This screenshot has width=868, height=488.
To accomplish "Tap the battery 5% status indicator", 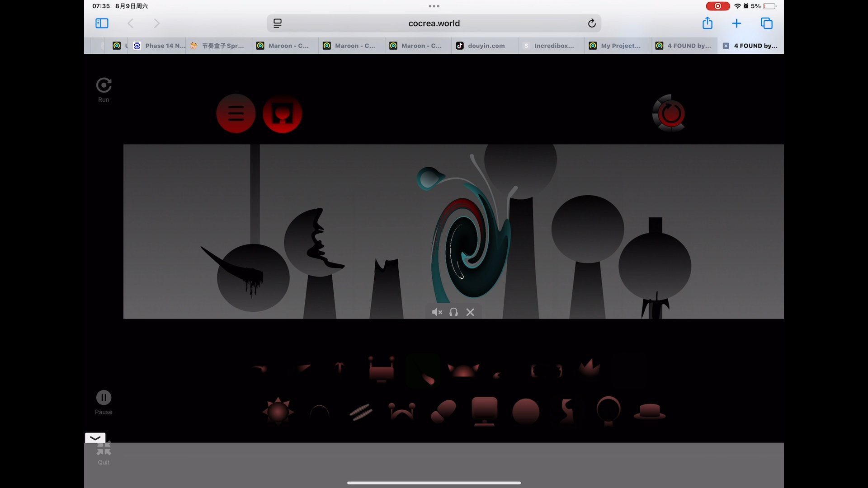I will (x=763, y=6).
